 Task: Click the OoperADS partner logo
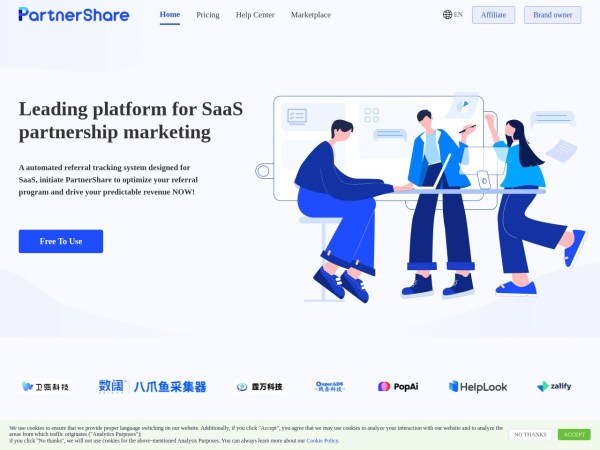click(329, 386)
